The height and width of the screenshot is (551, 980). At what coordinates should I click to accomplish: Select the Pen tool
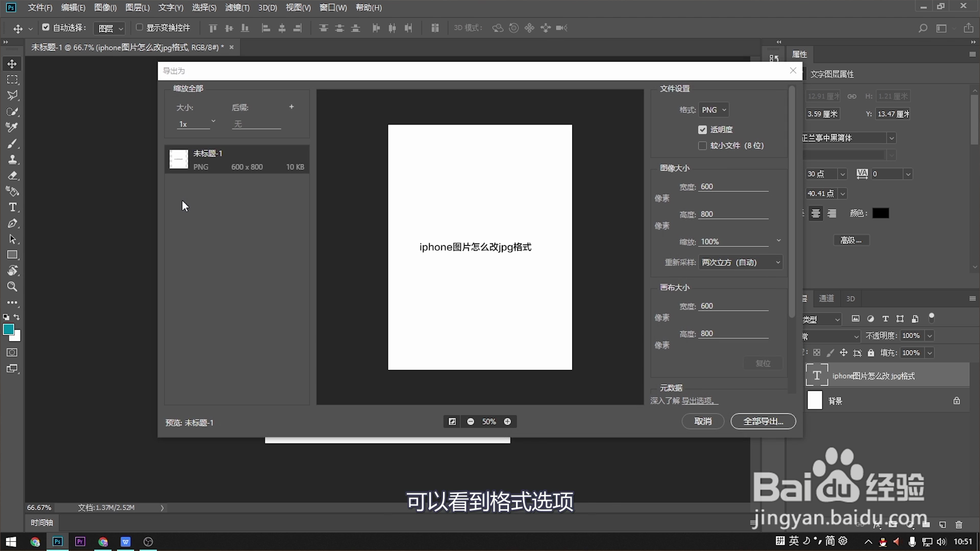pyautogui.click(x=13, y=223)
